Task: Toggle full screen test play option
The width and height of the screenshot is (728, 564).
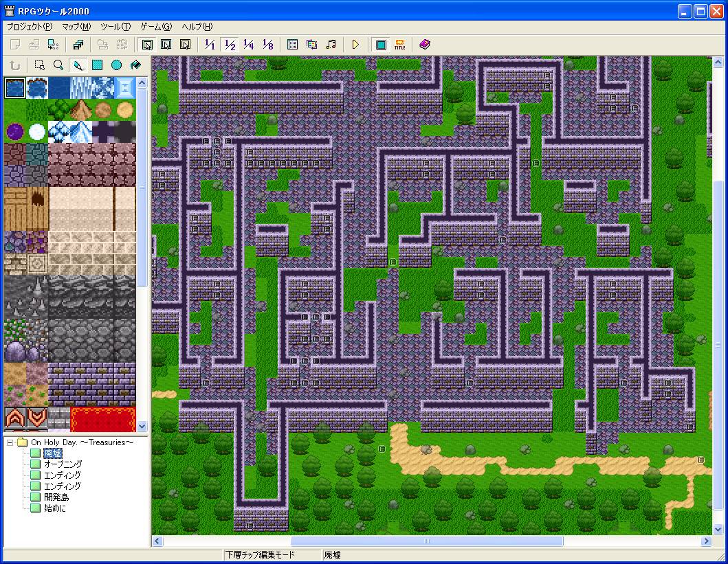Action: 381,45
